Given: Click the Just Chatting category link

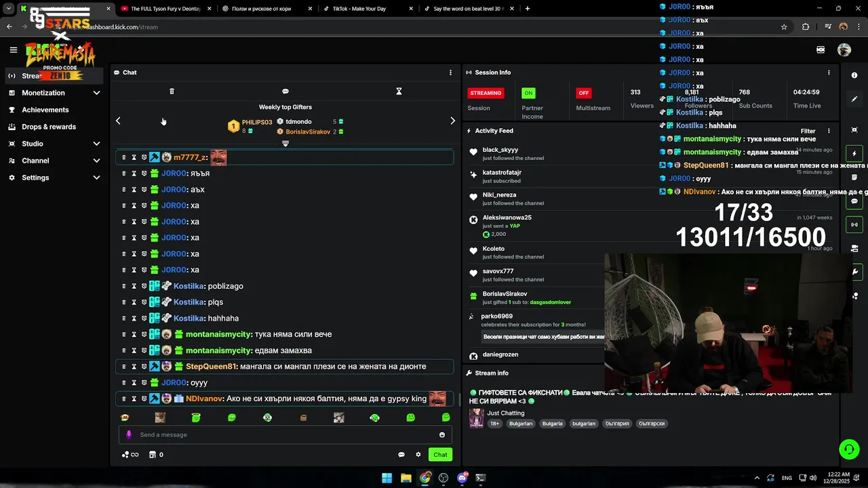Looking at the screenshot, I should [506, 413].
